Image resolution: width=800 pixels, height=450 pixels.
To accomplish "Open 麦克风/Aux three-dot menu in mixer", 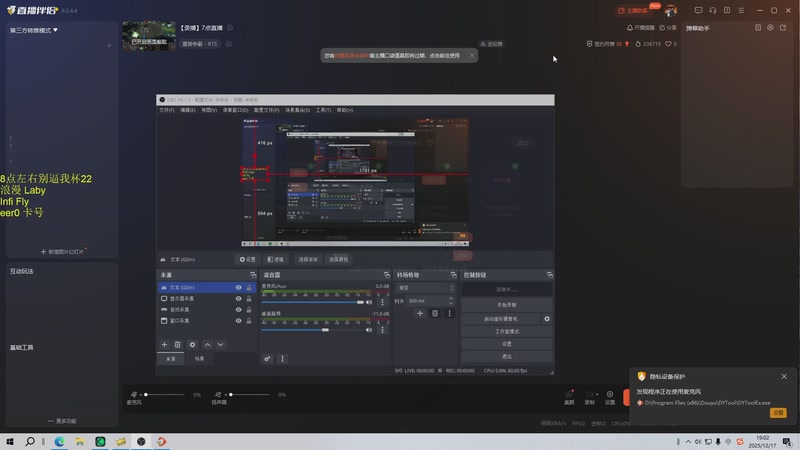I will (x=382, y=302).
